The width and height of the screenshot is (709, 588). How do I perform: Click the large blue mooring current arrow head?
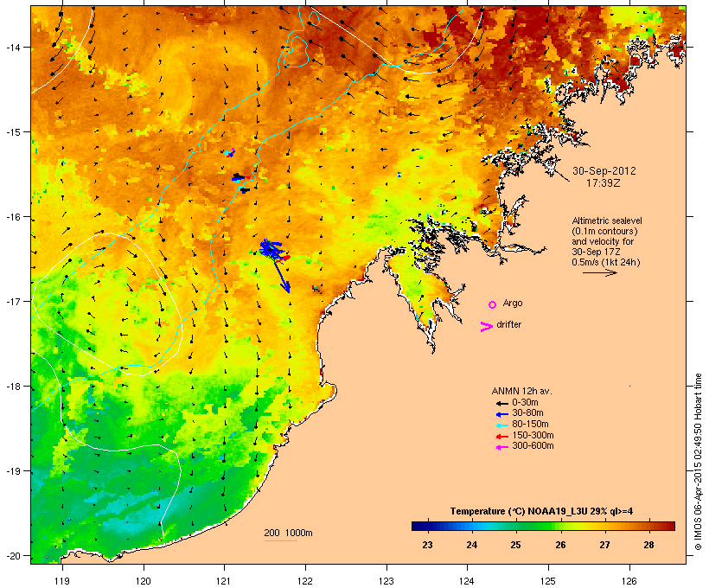click(x=286, y=287)
